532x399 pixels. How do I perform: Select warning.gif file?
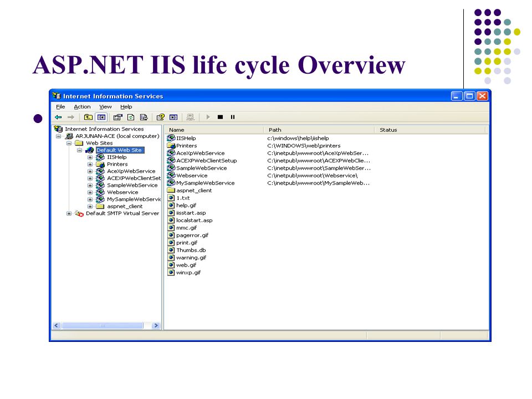[191, 258]
